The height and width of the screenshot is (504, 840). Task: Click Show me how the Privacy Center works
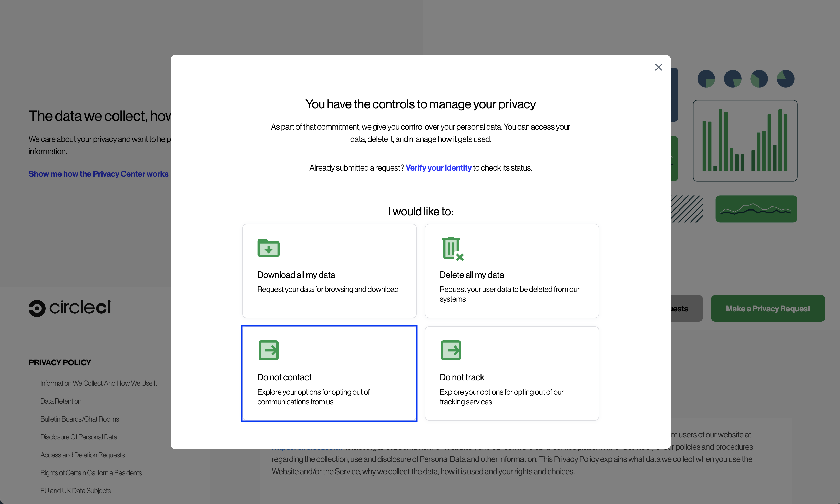pos(98,174)
